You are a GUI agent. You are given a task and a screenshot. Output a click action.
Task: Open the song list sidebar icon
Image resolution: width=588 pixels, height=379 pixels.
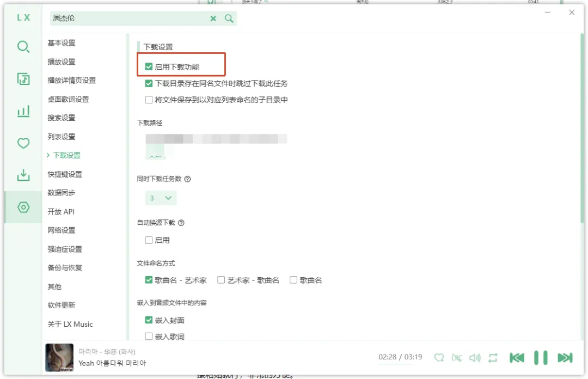pos(23,79)
